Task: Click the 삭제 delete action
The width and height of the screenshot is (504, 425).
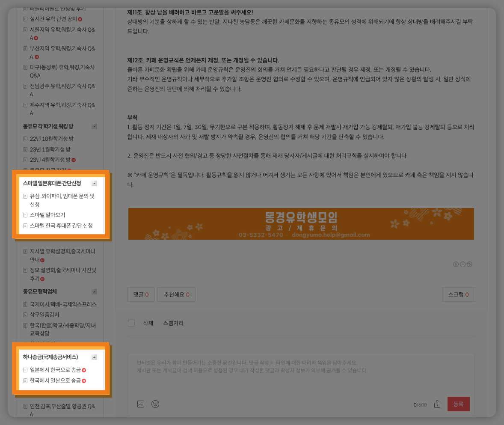Action: 148,323
